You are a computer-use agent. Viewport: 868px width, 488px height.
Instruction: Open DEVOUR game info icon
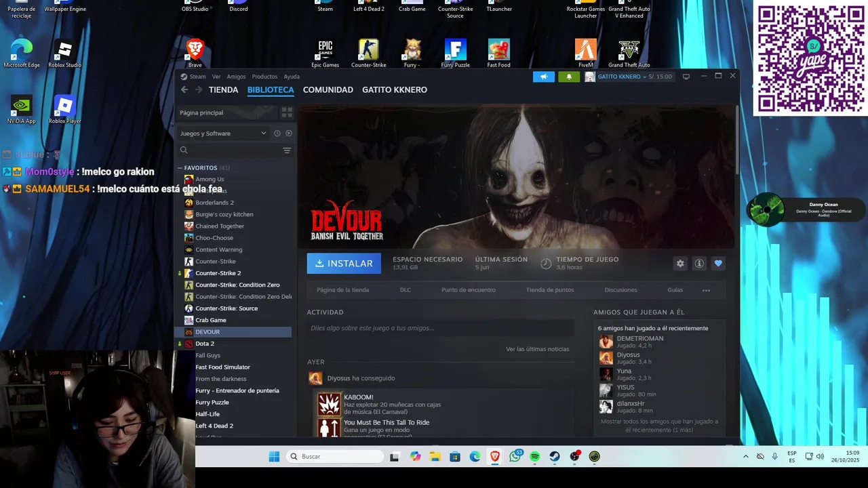click(699, 264)
